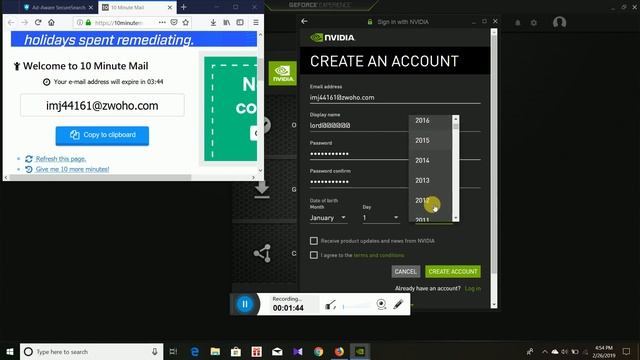Open Firefox hamburger menu
Screen dimensions: 640x360
(256, 23)
